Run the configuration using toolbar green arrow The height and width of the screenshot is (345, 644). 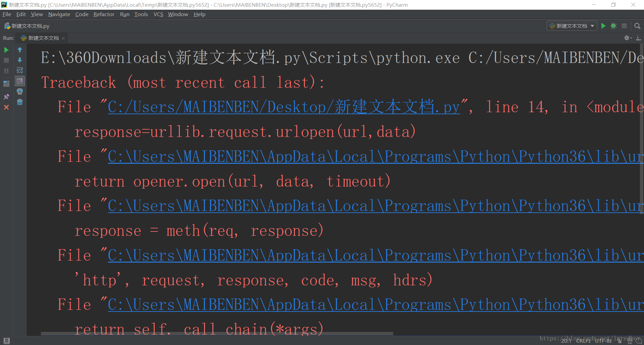(x=603, y=26)
